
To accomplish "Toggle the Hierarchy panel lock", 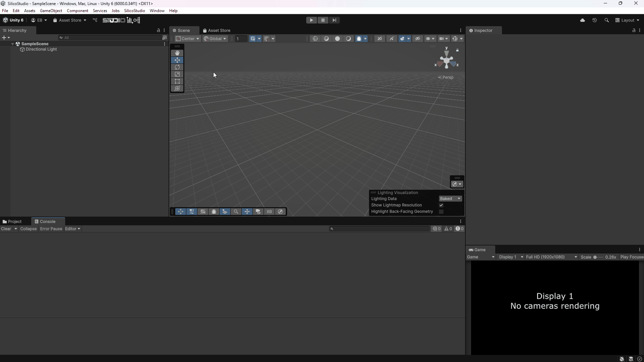I will coord(158,30).
